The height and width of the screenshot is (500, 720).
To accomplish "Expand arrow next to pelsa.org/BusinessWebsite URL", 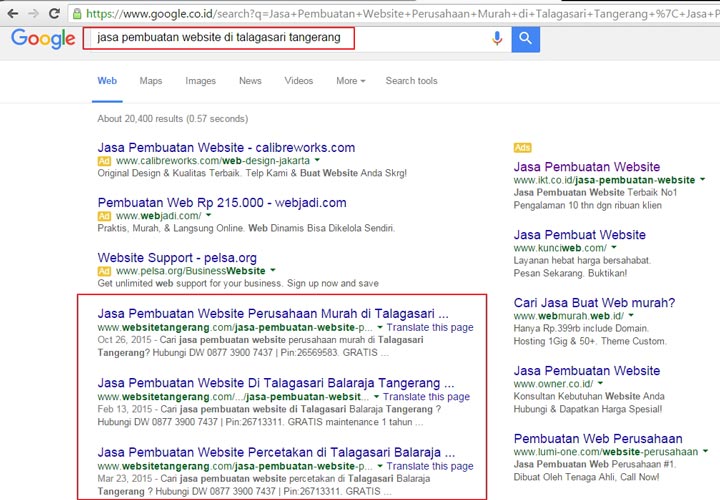I will [273, 270].
